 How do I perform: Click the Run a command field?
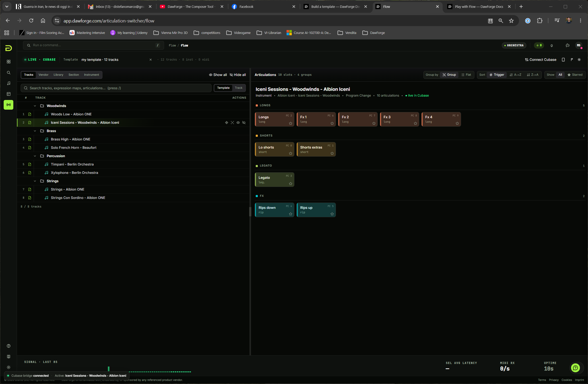tap(94, 45)
